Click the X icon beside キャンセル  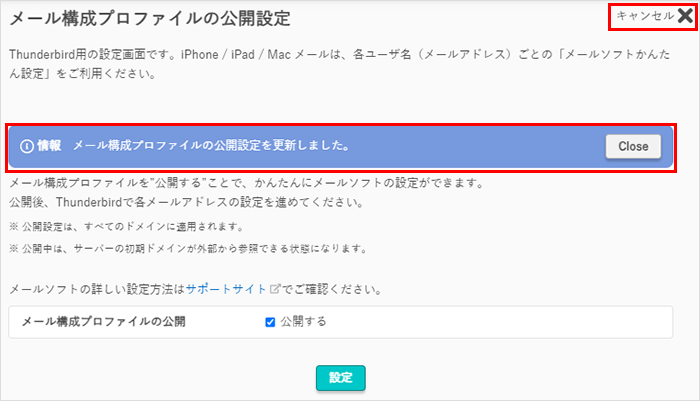coord(684,15)
